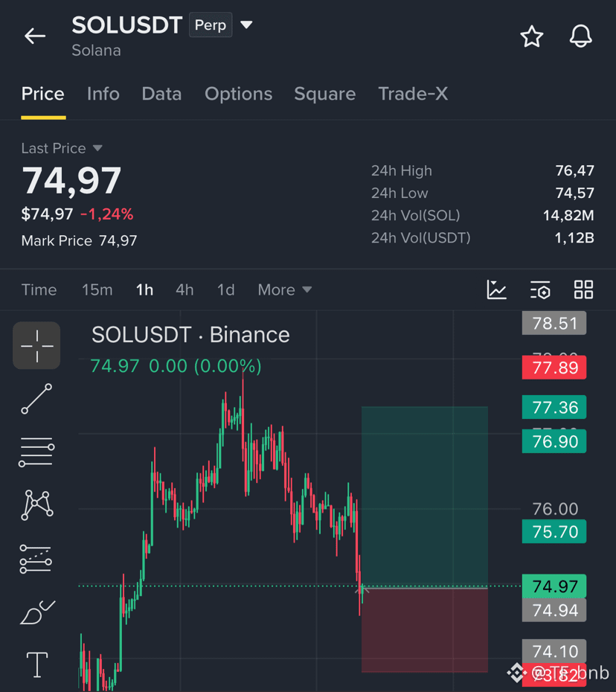The width and height of the screenshot is (616, 692).
Task: Select the long position forecasting tool
Action: click(36, 559)
